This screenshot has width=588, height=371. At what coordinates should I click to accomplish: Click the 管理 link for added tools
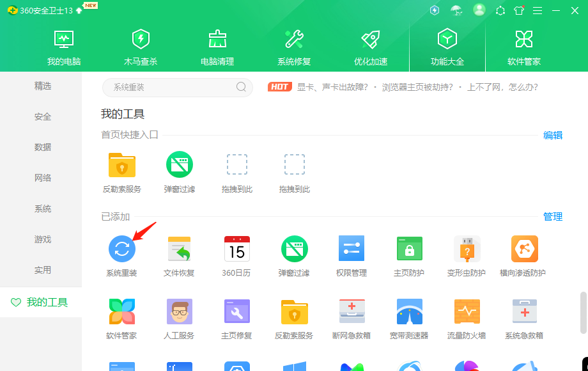pos(552,217)
